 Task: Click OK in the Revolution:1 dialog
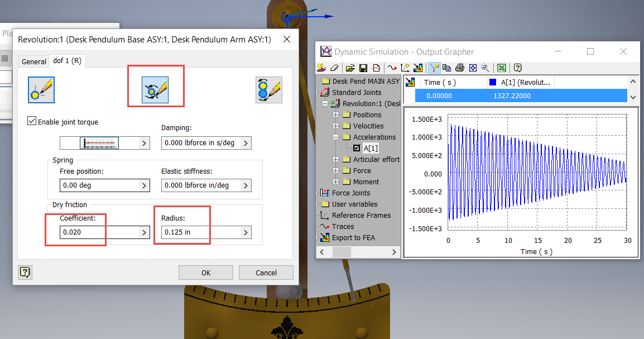(206, 273)
